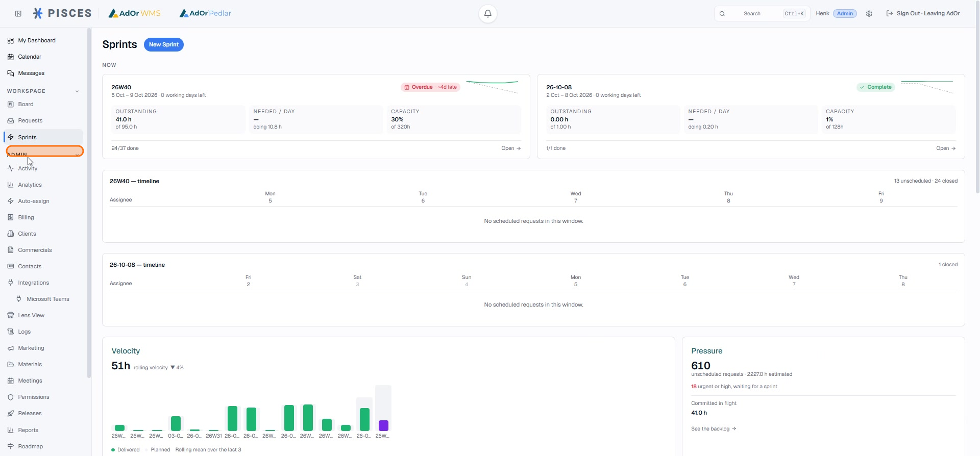The height and width of the screenshot is (456, 980).
Task: Click the Billing receipt icon
Action: tap(11, 218)
